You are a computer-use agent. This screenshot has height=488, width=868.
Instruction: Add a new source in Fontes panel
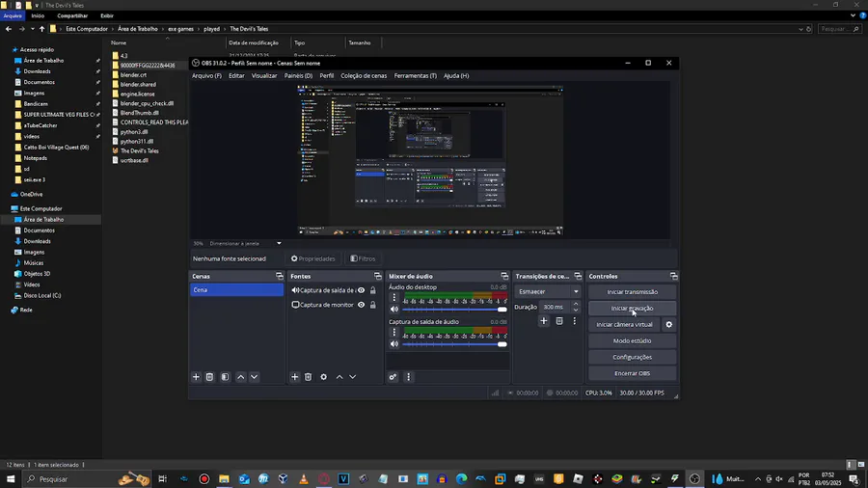pyautogui.click(x=294, y=377)
